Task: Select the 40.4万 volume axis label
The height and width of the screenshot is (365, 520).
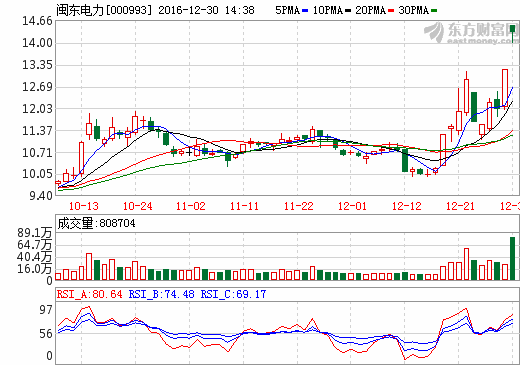Action: point(35,257)
